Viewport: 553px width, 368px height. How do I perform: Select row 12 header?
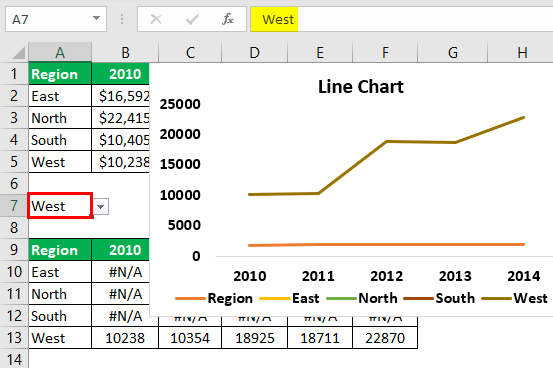coord(14,316)
